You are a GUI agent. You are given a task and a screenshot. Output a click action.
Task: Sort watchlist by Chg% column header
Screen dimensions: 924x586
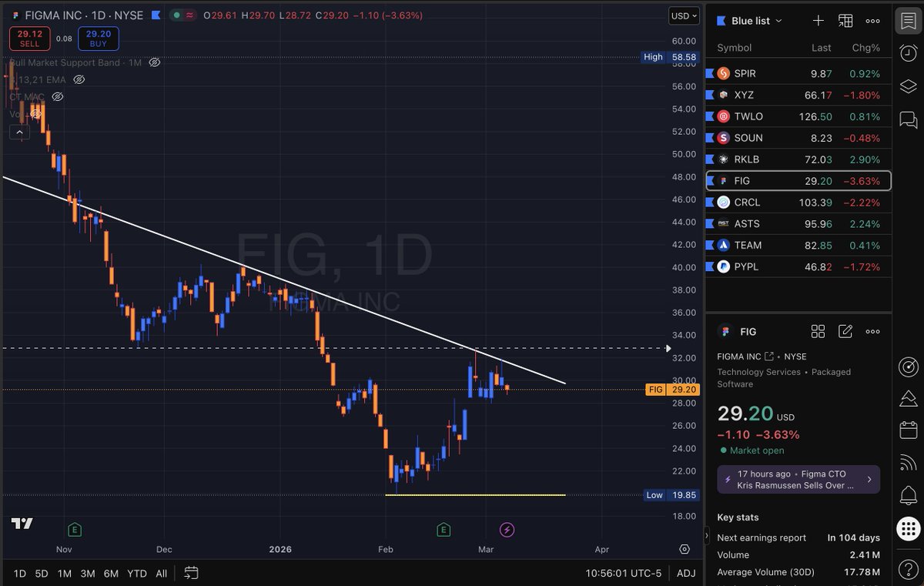click(865, 48)
